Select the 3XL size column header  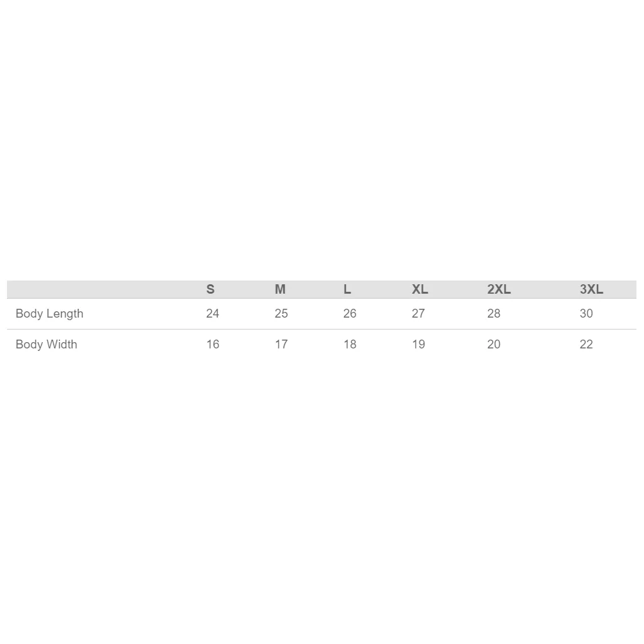tap(591, 289)
